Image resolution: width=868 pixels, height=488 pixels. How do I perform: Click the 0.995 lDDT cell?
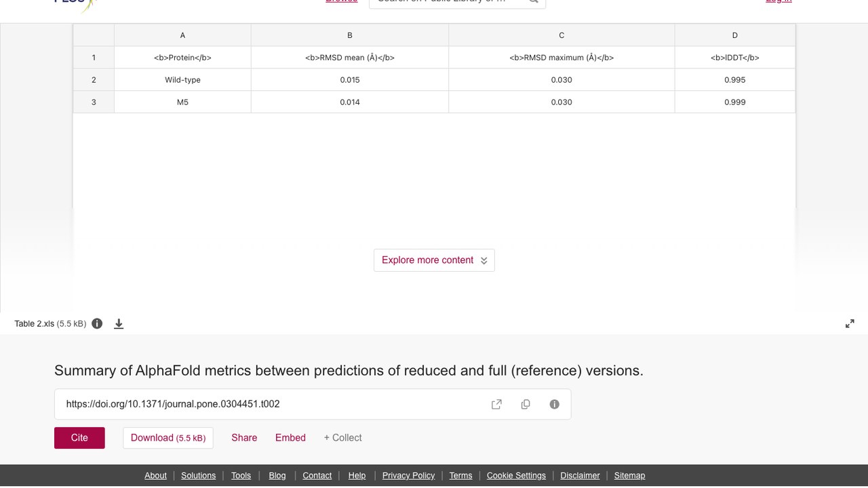click(x=734, y=80)
